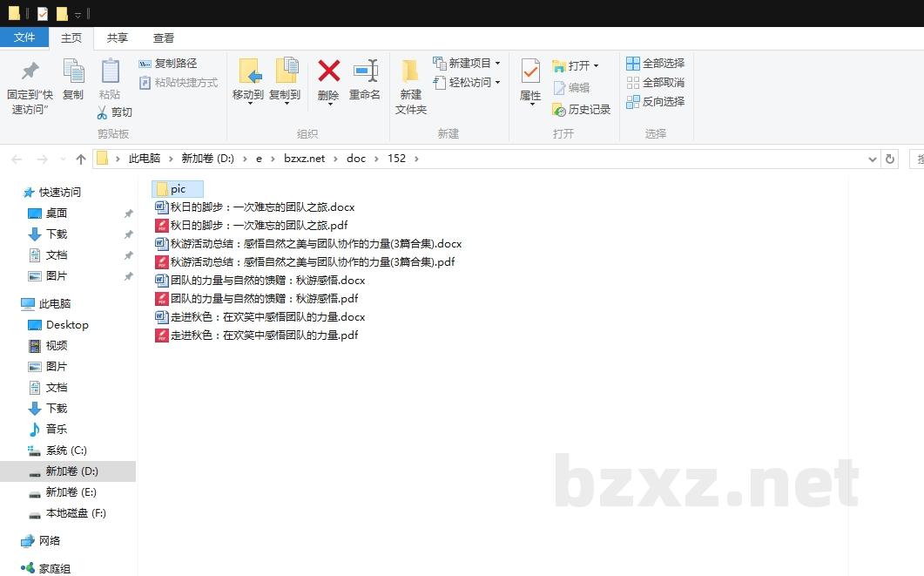Click Invert Selection (反向选择)
The width and height of the screenshot is (924, 576).
tap(655, 102)
